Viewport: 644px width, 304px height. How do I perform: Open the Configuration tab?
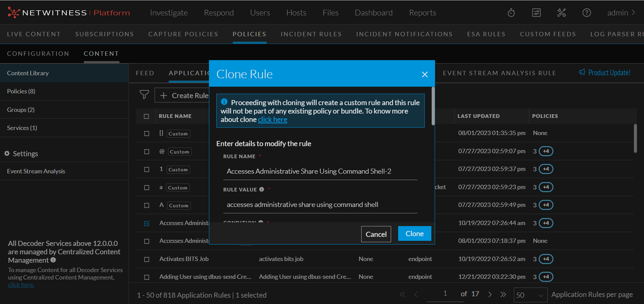[38, 54]
